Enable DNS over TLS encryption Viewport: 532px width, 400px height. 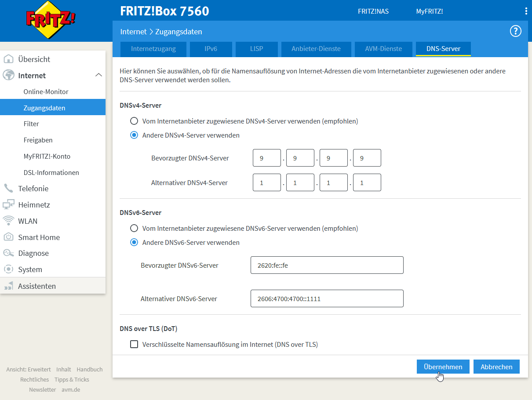[134, 344]
